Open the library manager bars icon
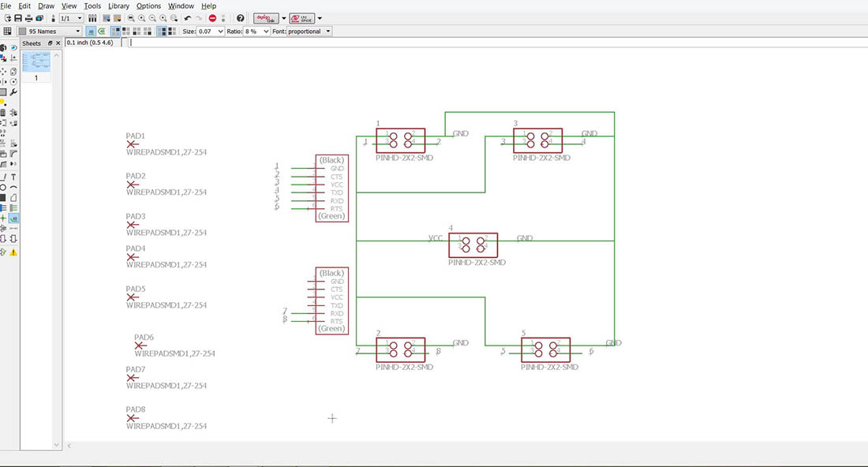Viewport: 868px width, 467px height. (92, 18)
